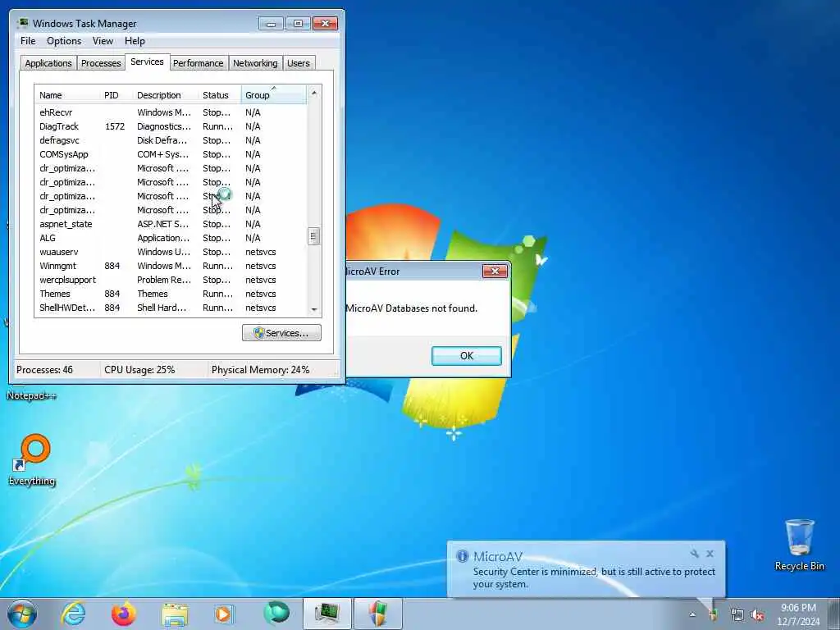The width and height of the screenshot is (840, 630).
Task: Click the services list scrollbar thumb
Action: [314, 236]
